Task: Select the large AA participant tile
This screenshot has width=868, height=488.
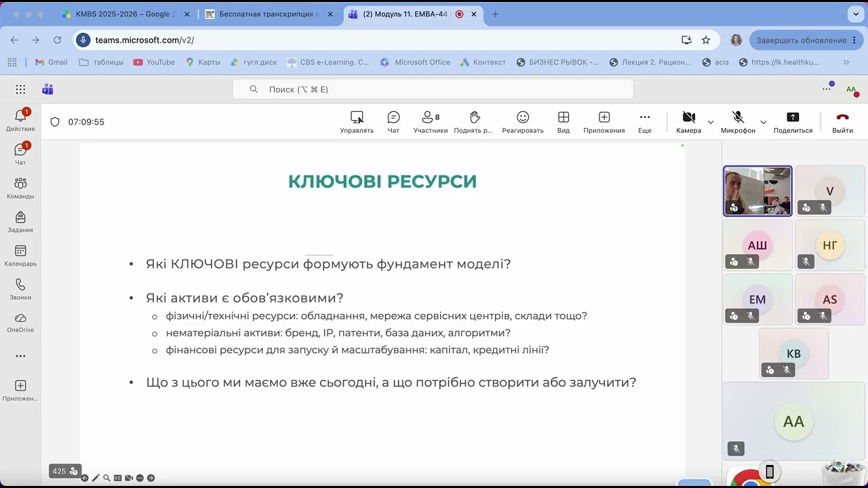Action: 793,421
